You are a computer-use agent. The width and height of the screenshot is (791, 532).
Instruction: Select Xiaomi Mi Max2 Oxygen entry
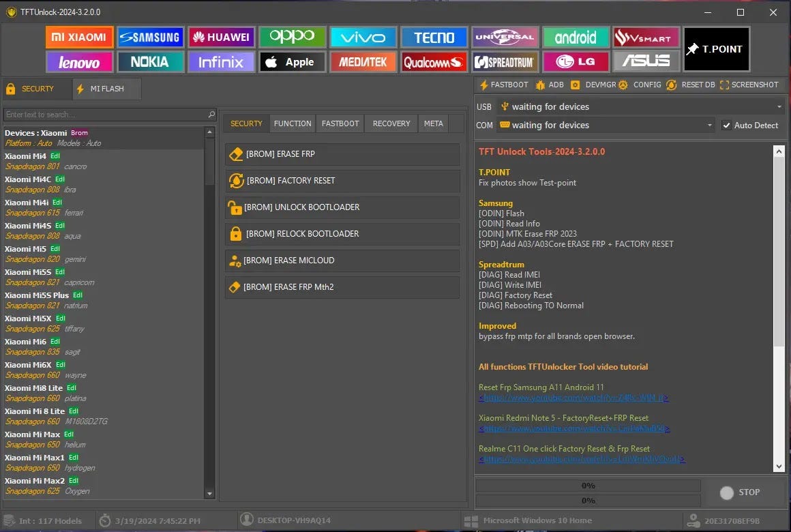[x=104, y=486]
